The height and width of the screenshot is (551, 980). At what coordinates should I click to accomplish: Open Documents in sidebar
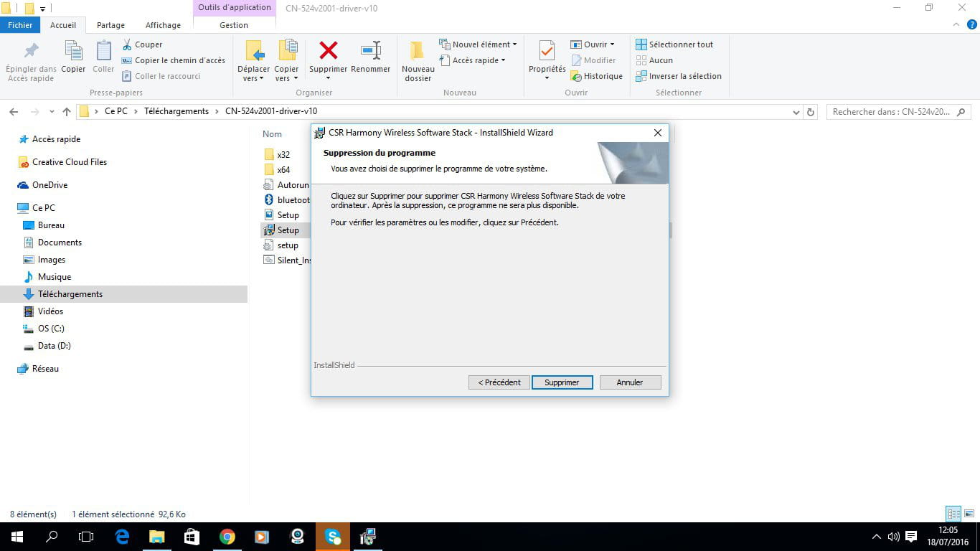tap(60, 242)
